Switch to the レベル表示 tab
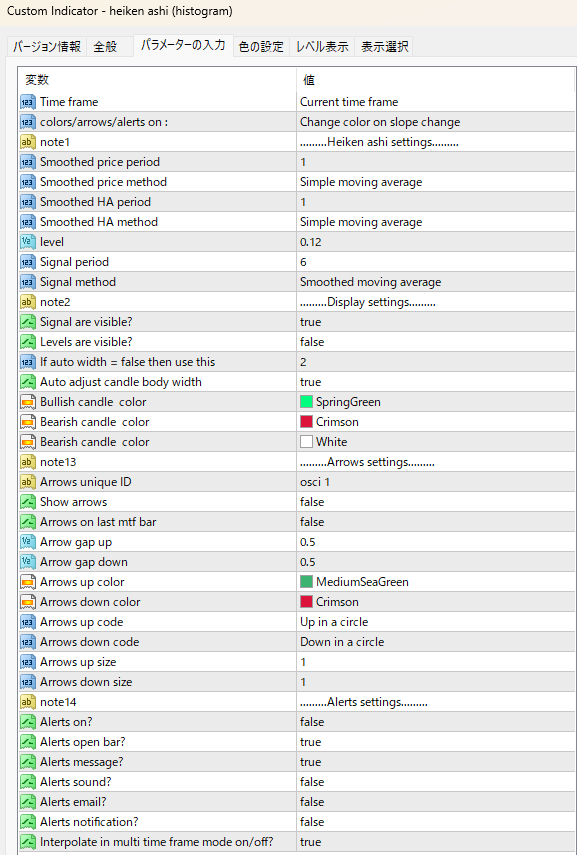Image resolution: width=577 pixels, height=855 pixels. point(322,47)
